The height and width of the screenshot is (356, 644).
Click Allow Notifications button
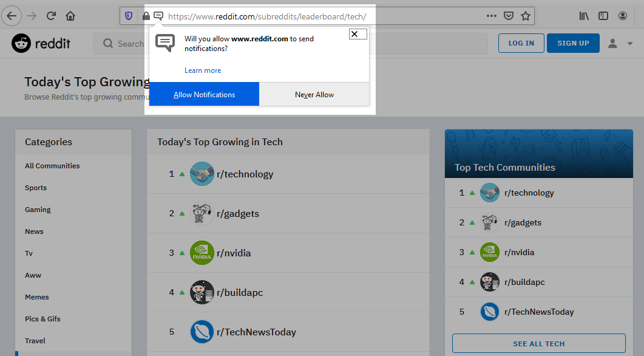click(x=204, y=94)
